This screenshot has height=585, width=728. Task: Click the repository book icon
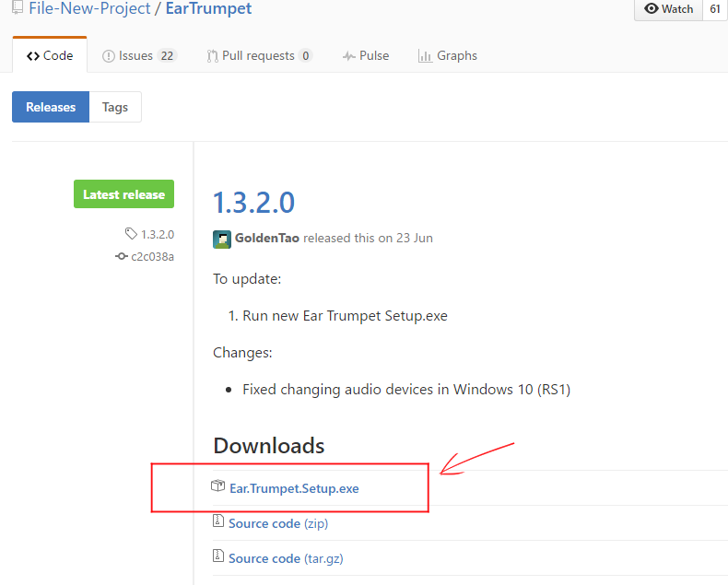[18, 7]
